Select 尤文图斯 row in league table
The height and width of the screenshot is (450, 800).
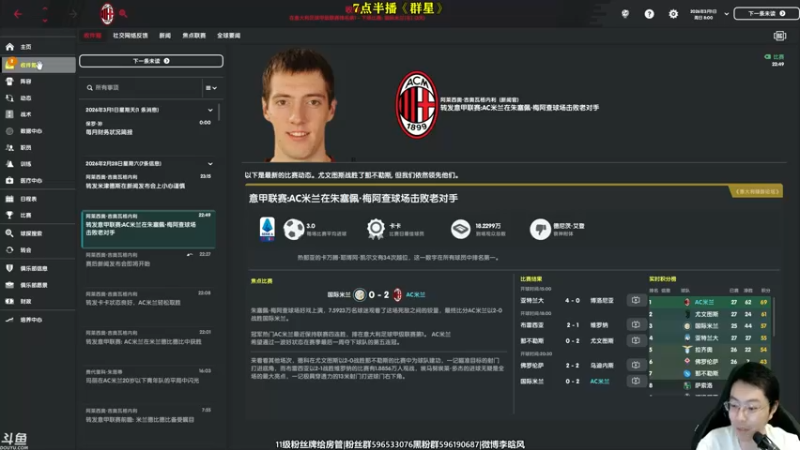pyautogui.click(x=709, y=314)
